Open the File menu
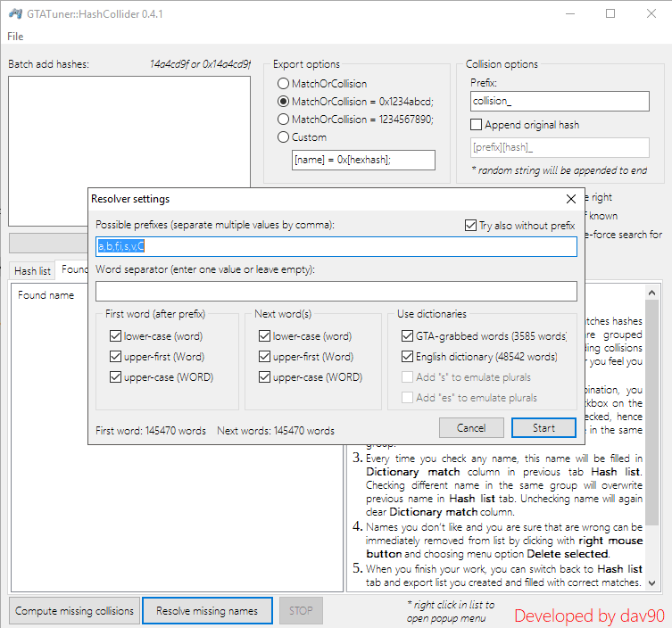The image size is (672, 628). [x=15, y=37]
